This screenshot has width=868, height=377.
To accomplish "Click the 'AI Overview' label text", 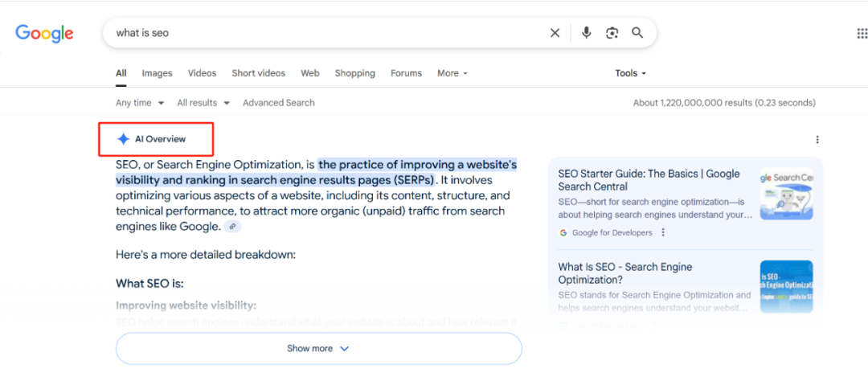I will click(161, 139).
